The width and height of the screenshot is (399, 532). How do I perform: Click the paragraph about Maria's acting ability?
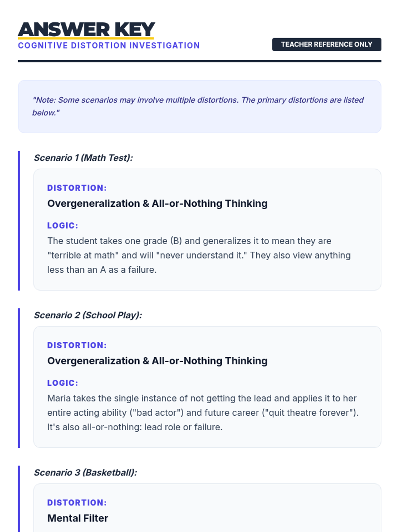point(203,412)
